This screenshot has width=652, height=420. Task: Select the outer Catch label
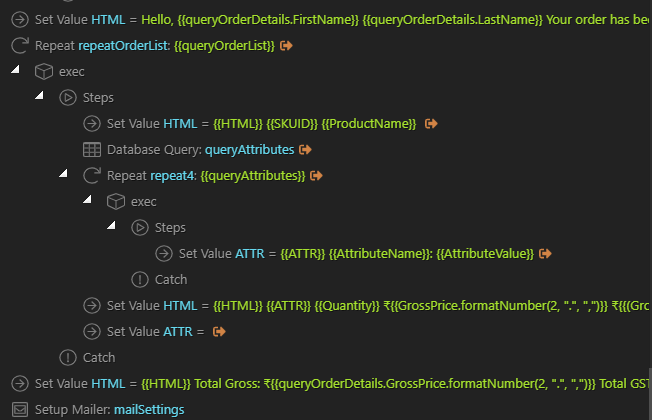99,358
